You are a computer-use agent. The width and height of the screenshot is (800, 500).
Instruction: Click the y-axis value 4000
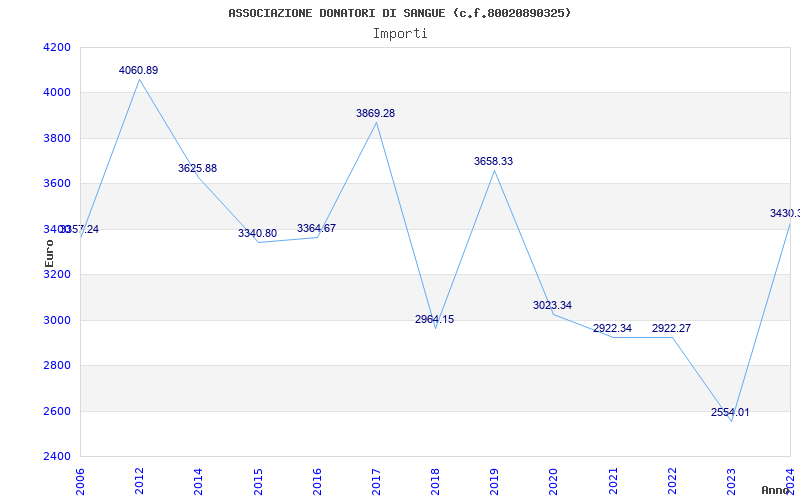[x=57, y=93]
